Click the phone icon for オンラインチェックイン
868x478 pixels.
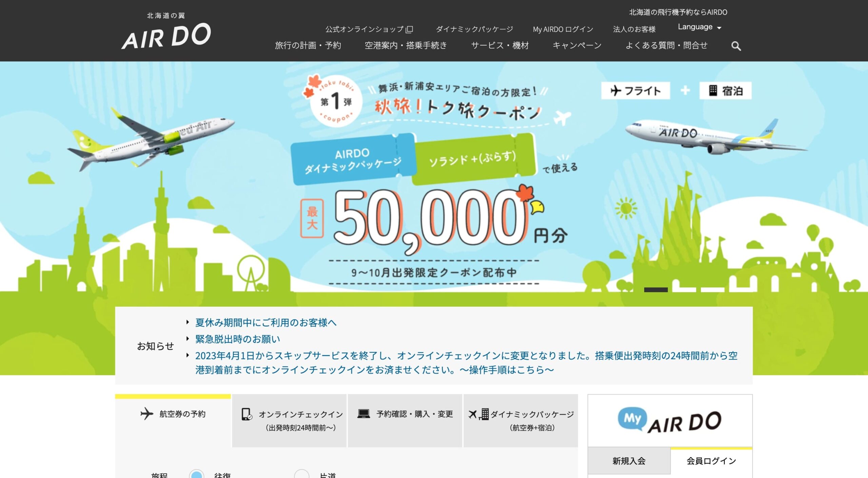pos(246,414)
